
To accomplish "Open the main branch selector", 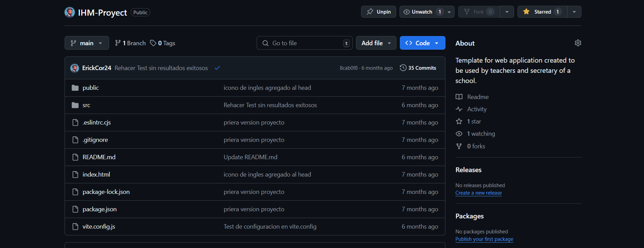I will point(87,43).
